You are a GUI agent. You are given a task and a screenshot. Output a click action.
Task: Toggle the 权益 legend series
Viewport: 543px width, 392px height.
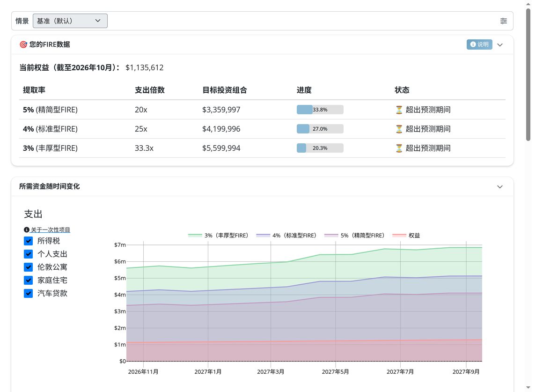pos(406,235)
